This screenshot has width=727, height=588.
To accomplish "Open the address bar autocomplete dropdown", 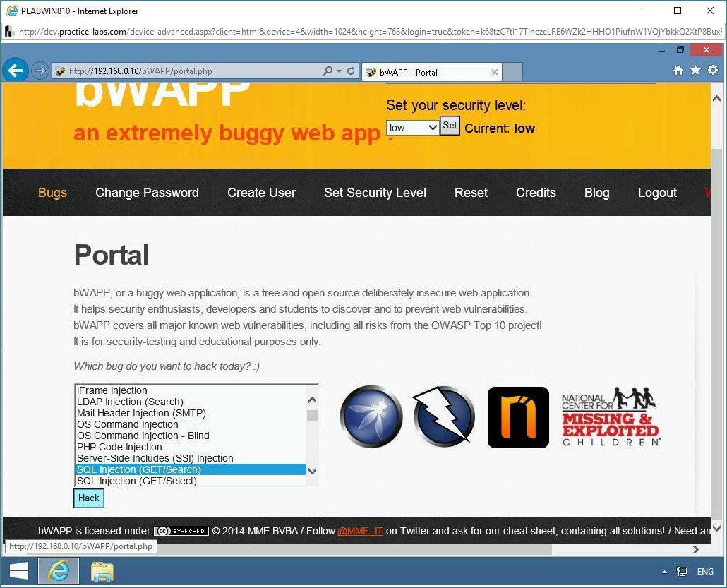I will click(338, 71).
